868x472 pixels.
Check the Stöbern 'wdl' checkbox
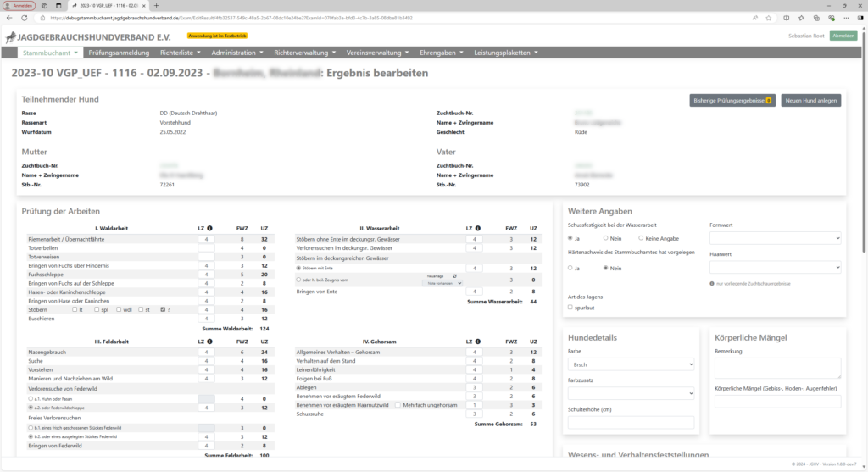(x=119, y=309)
